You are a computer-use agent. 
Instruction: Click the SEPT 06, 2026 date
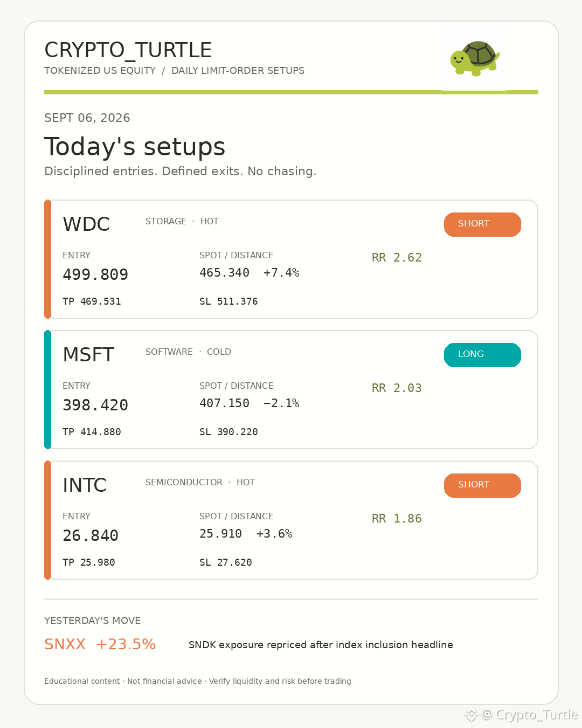click(x=87, y=118)
